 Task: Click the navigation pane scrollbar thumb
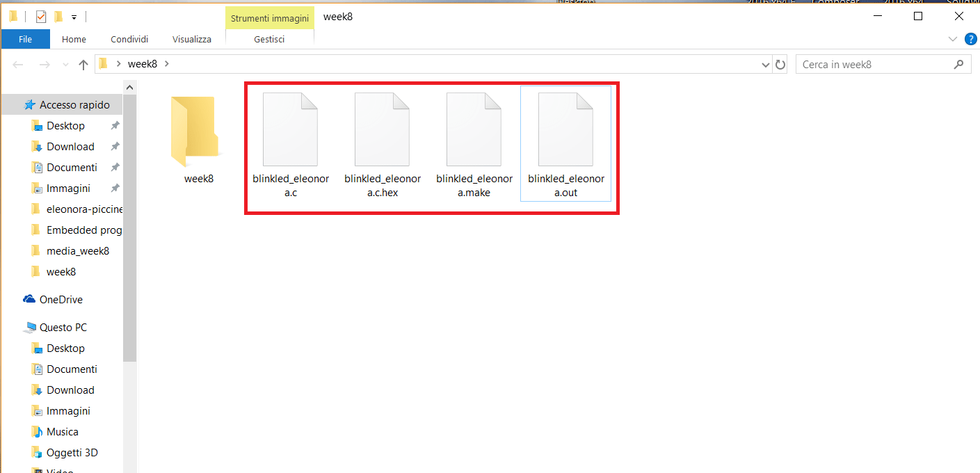click(130, 227)
